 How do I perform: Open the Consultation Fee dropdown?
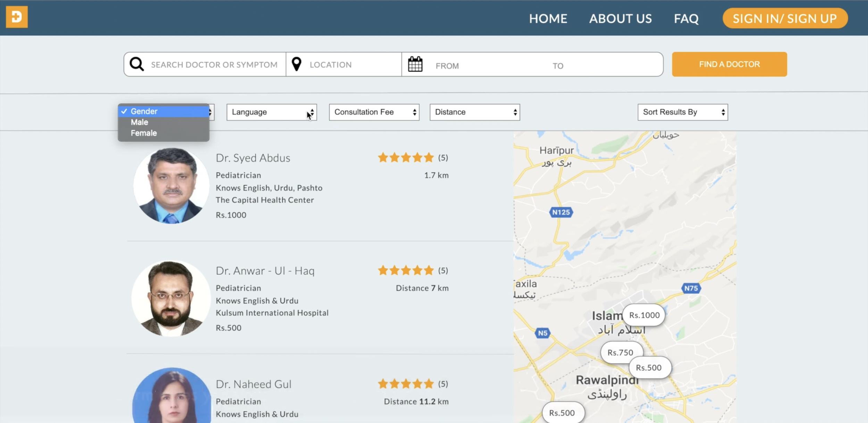pos(374,112)
